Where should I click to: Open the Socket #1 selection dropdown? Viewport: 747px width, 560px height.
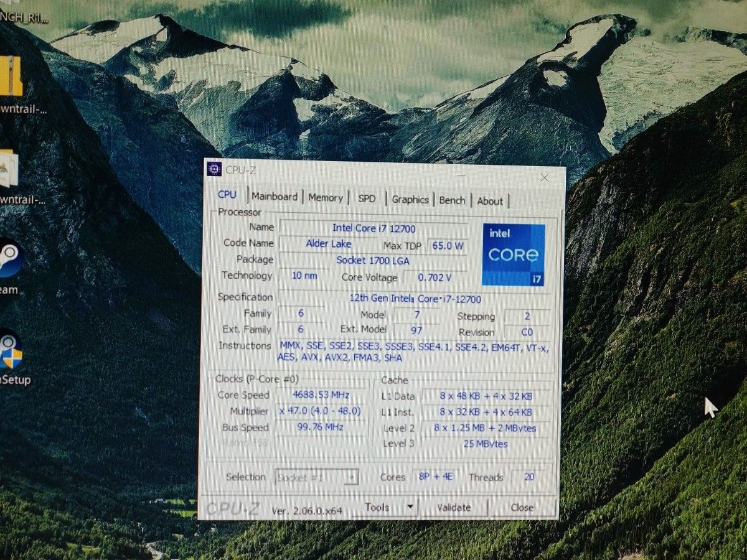click(x=317, y=477)
